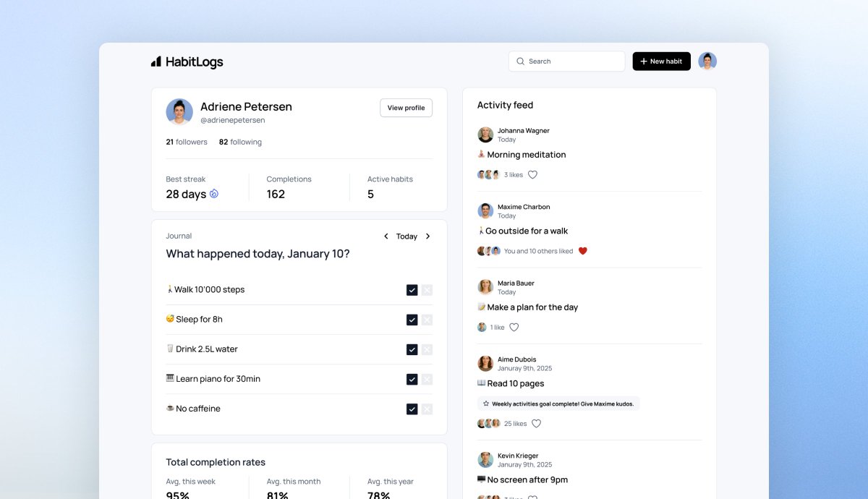Check done for Walk 10'000 steps
The image size is (868, 499).
412,290
